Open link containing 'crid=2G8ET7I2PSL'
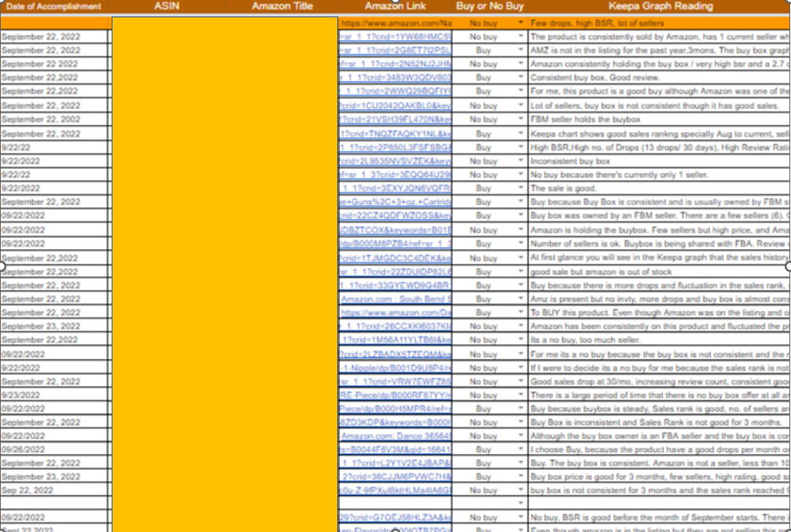This screenshot has height=532, width=791. [395, 50]
